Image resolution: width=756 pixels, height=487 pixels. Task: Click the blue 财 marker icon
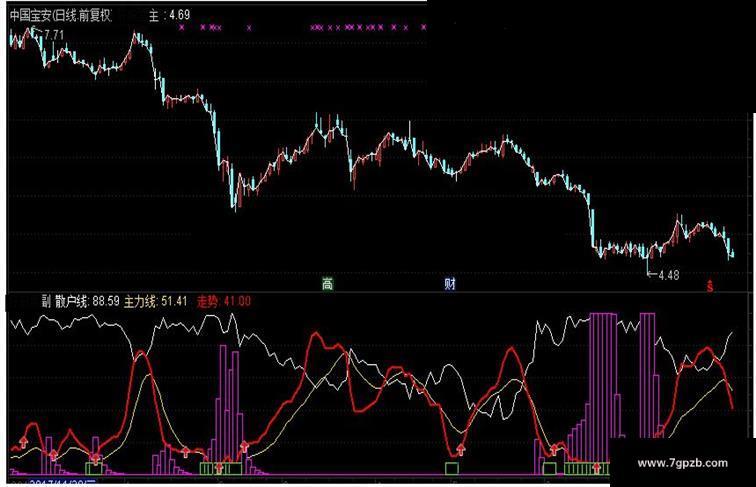(449, 284)
